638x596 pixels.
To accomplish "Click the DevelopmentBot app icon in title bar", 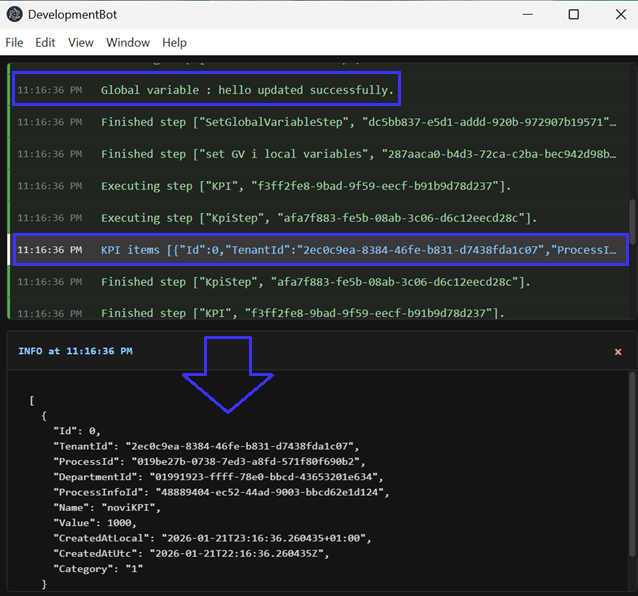I will (15, 15).
